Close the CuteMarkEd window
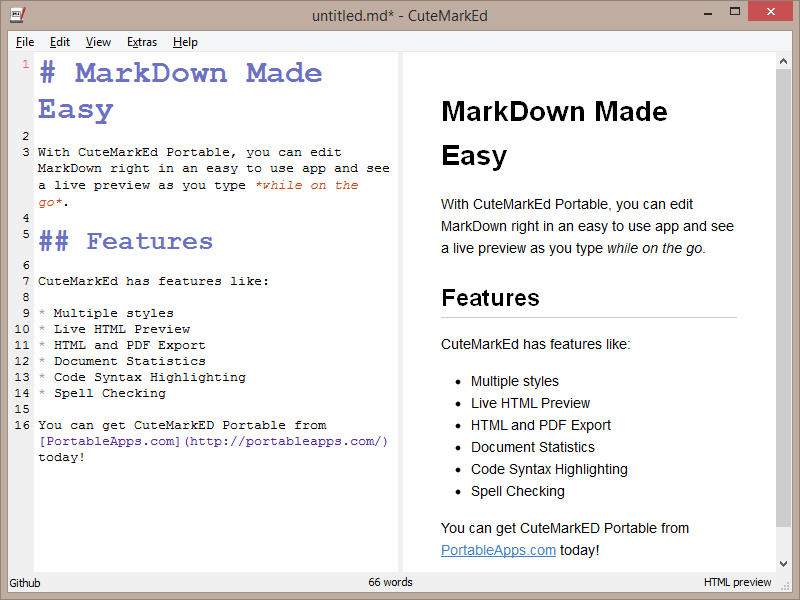This screenshot has width=800, height=600. tap(775, 12)
